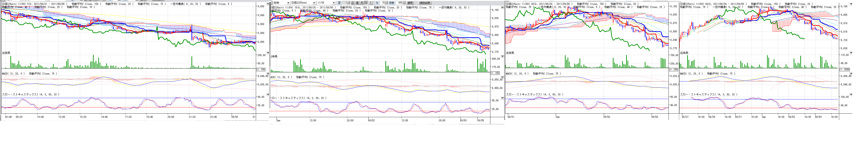Select the 週 (weekly) timeframe button
Viewport: 868px width, 150px height.
(x=357, y=3)
